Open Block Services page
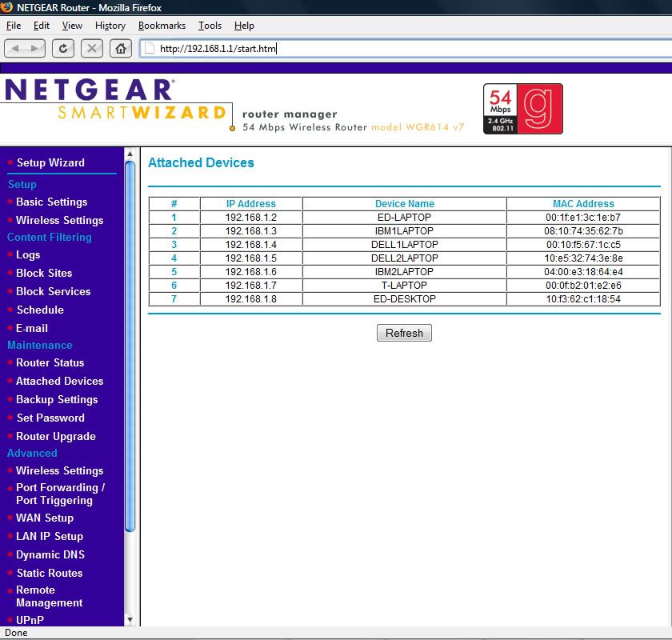The image size is (672, 640). (x=53, y=291)
